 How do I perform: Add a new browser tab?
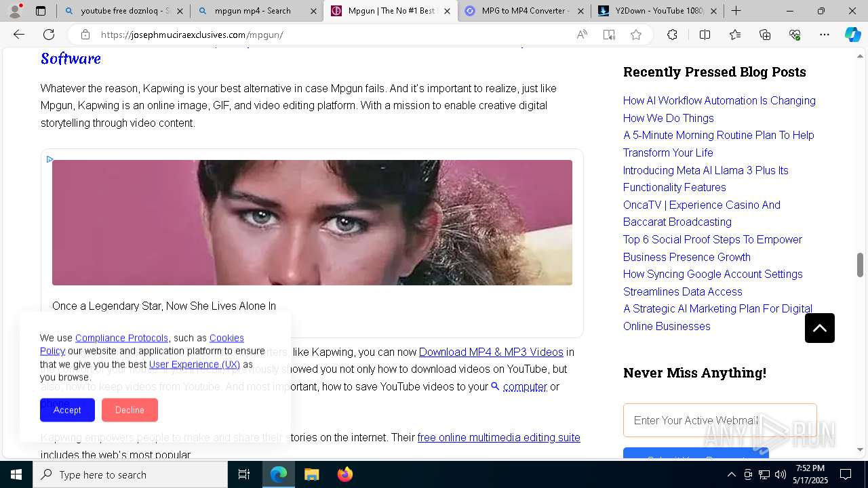click(736, 11)
